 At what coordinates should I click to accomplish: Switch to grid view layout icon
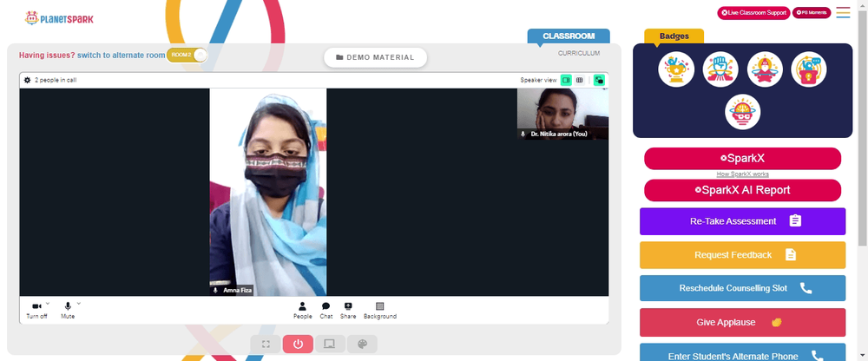click(x=579, y=81)
